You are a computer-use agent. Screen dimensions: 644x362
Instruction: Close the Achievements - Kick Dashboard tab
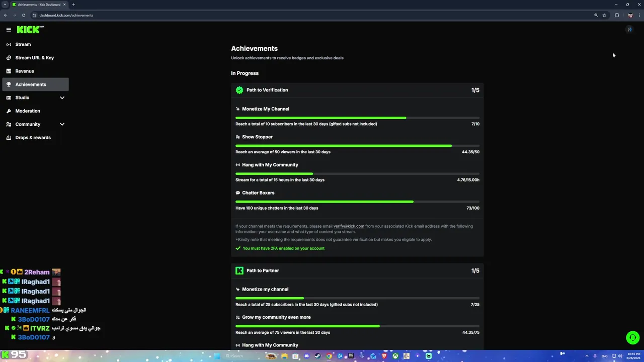click(64, 5)
